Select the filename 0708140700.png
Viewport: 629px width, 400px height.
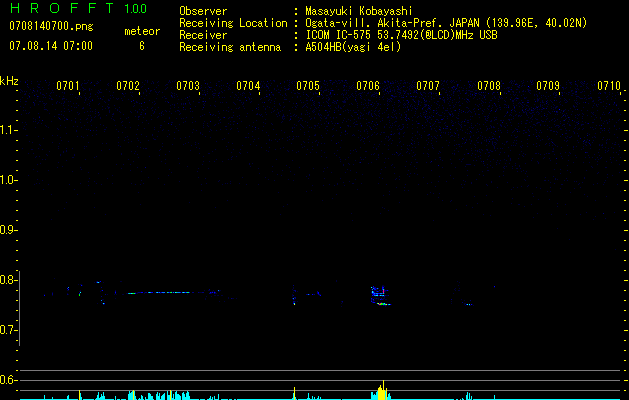[x=51, y=26]
